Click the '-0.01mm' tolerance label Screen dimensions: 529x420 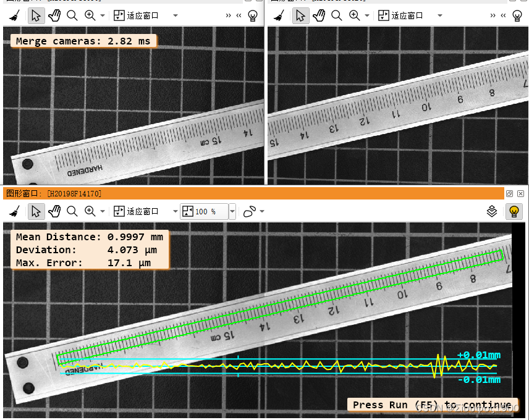[x=479, y=380]
